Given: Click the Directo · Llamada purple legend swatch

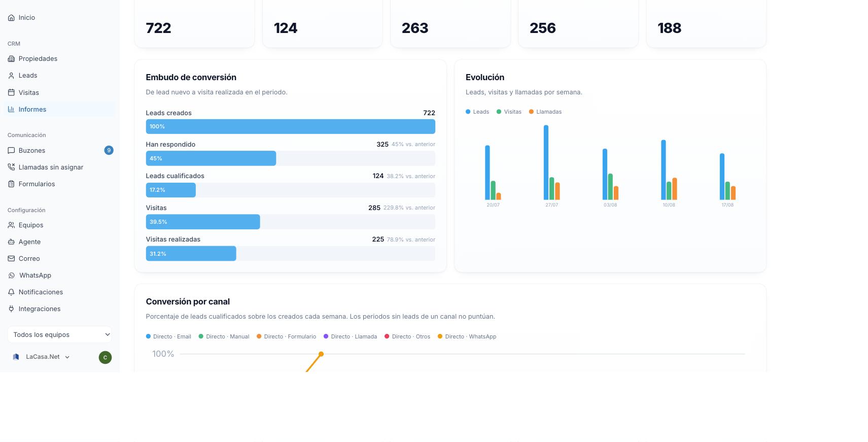Looking at the screenshot, I should (x=326, y=336).
